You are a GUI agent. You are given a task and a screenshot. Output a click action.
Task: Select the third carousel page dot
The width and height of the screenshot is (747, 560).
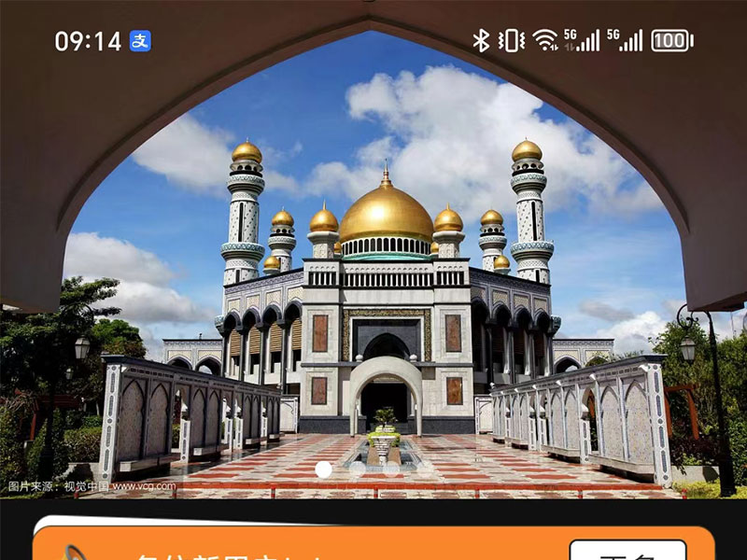coord(391,469)
